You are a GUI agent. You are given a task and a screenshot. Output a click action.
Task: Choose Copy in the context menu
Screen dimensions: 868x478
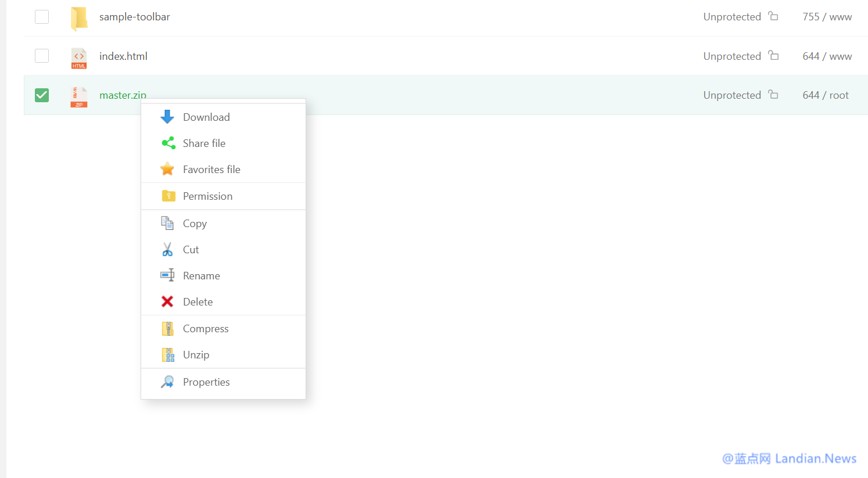195,224
